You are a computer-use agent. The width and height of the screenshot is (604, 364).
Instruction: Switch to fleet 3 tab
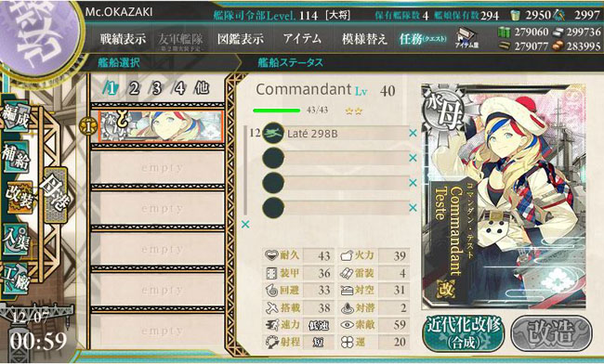point(156,88)
